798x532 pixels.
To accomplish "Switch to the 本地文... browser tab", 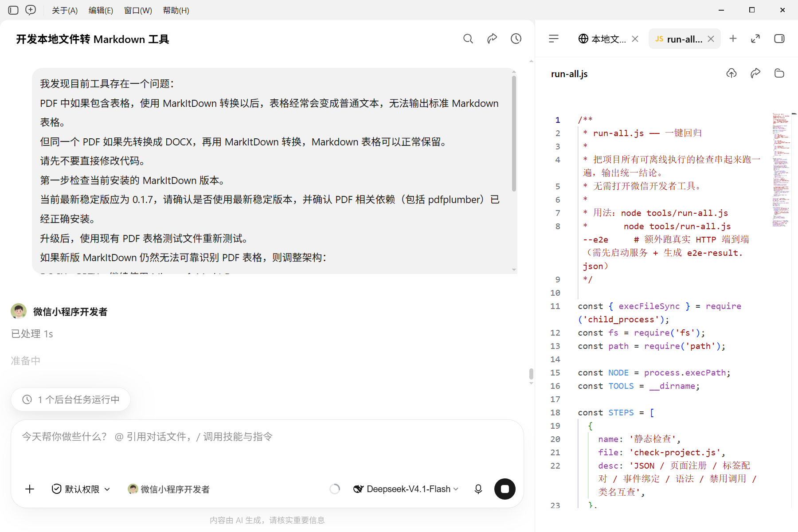I will pos(602,39).
